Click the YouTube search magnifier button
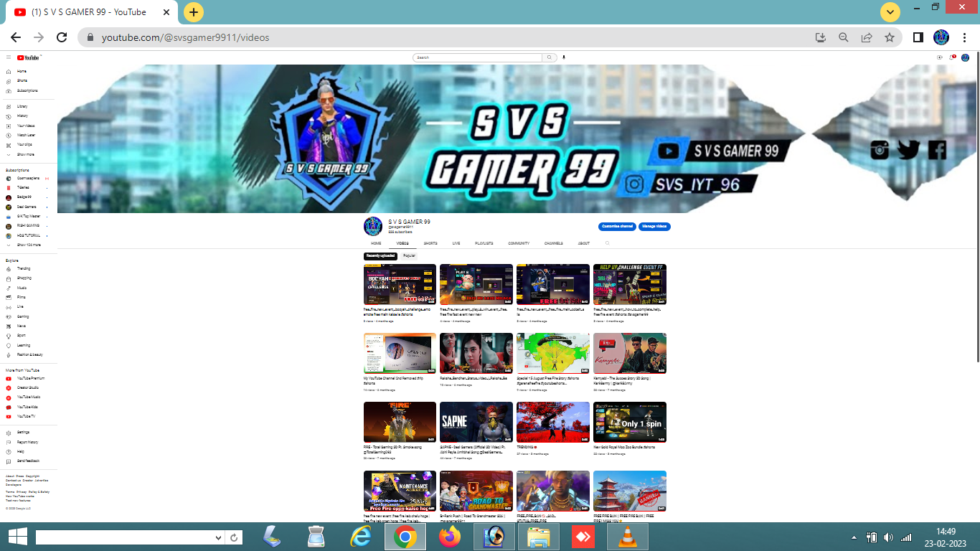Screen dimensions: 980x551 tap(550, 57)
